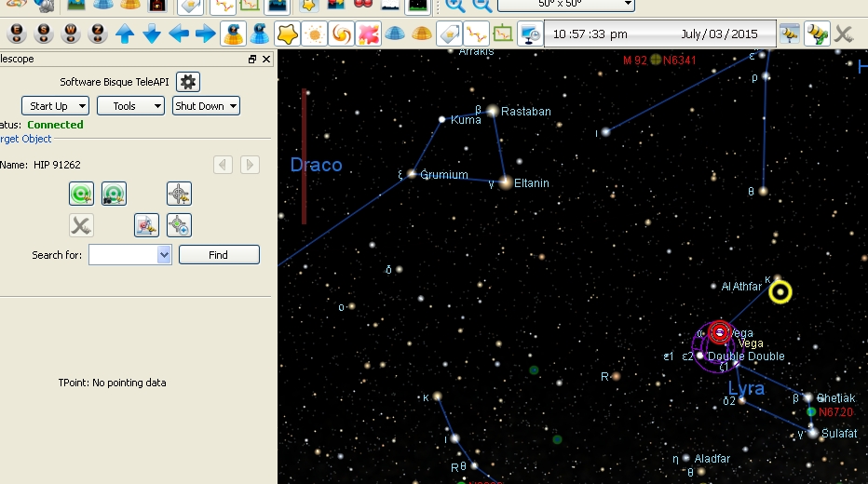Viewport: 868px width, 484px height.
Task: Move chart up with blue up arrow
Action: 125,34
